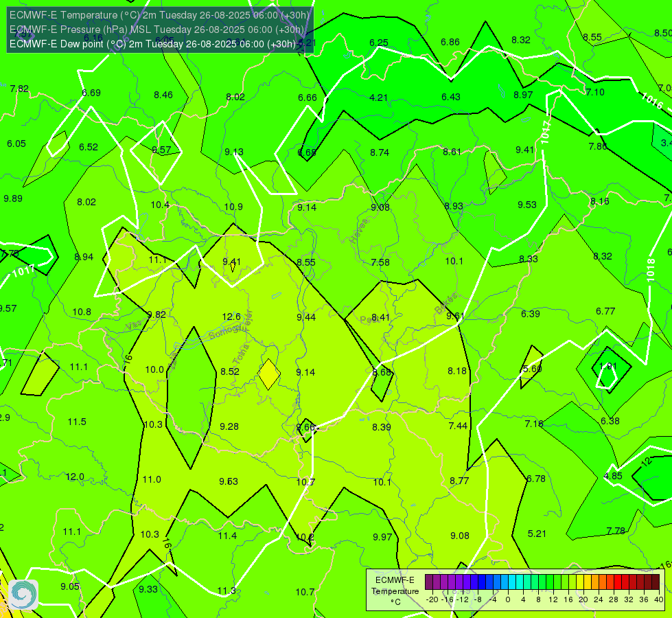Click the 6.77 dew point value
Viewport: 672px width, 618px height.
pos(605,311)
